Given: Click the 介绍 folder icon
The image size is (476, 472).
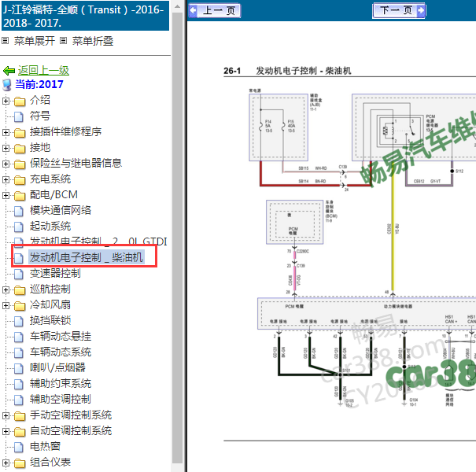Looking at the screenshot, I should pos(20,101).
